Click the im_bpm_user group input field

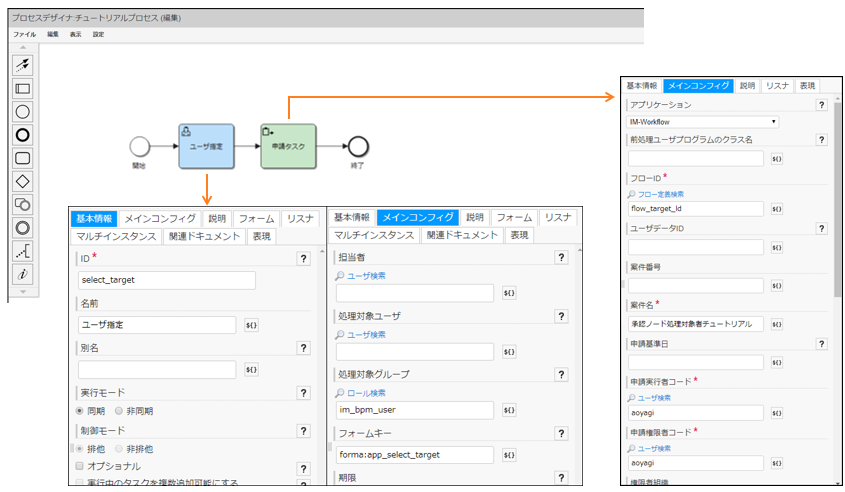pos(415,410)
